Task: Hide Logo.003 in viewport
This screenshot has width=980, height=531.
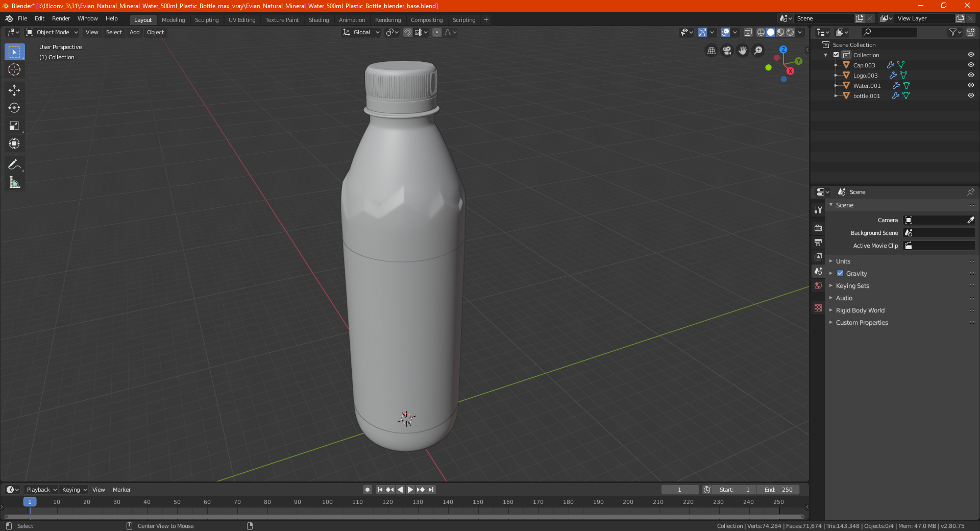Action: click(x=971, y=75)
